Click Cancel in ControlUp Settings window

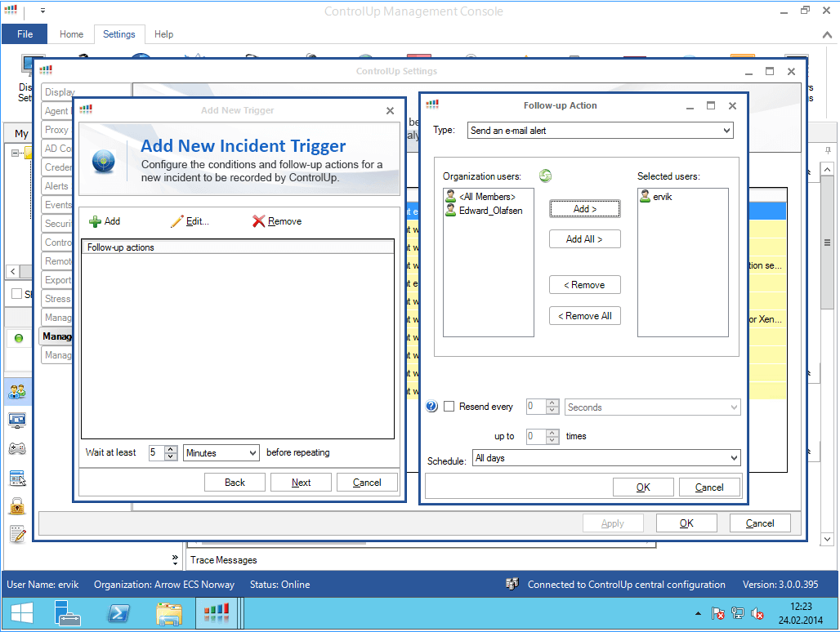pos(760,523)
